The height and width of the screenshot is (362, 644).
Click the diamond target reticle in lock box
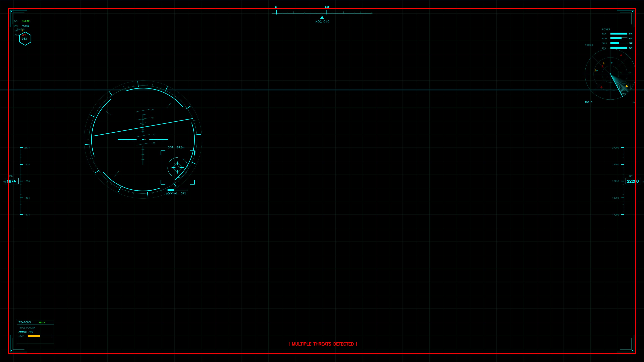point(177,167)
